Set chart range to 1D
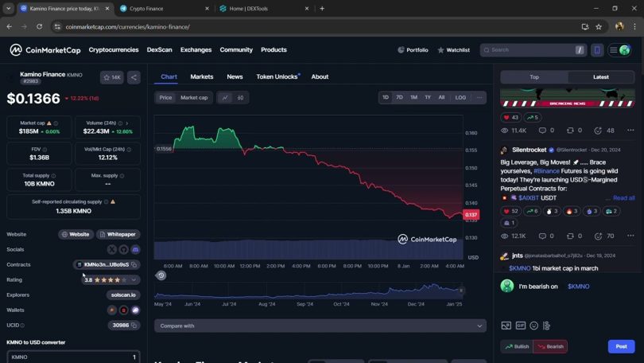 386,97
